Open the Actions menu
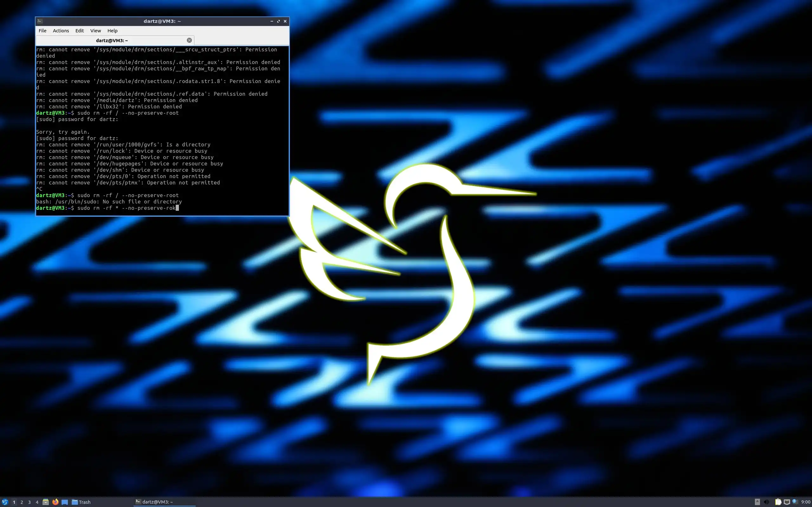 point(61,30)
